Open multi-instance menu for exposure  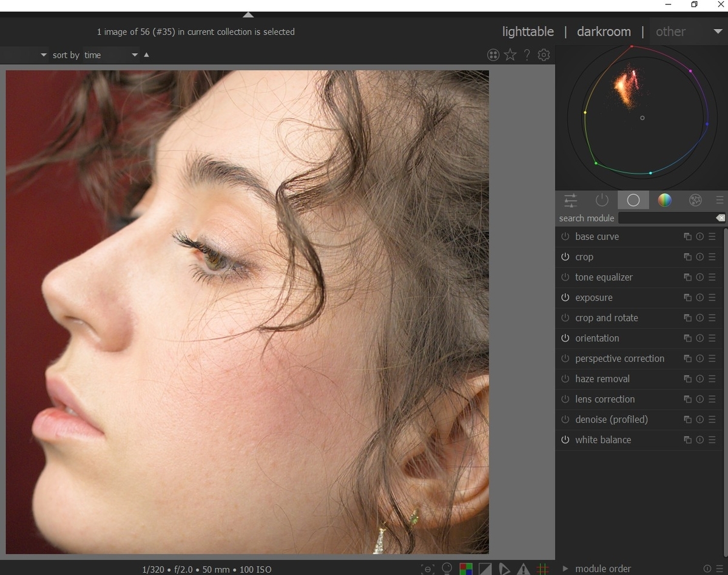coord(687,298)
